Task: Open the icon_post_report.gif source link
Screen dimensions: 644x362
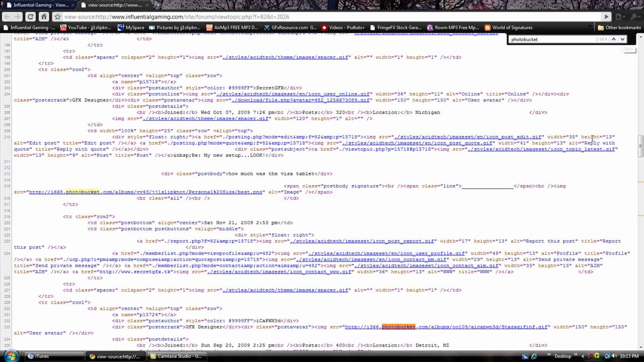Action: pyautogui.click(x=362, y=241)
